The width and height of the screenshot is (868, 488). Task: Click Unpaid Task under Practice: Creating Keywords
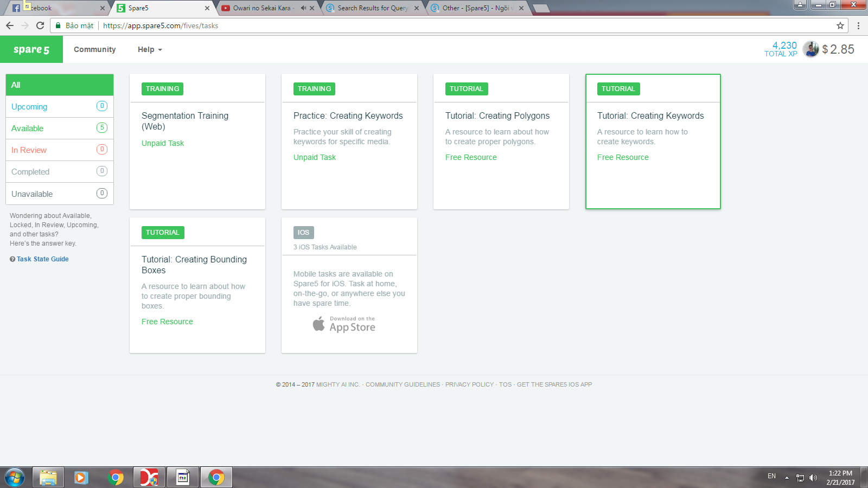click(x=315, y=157)
